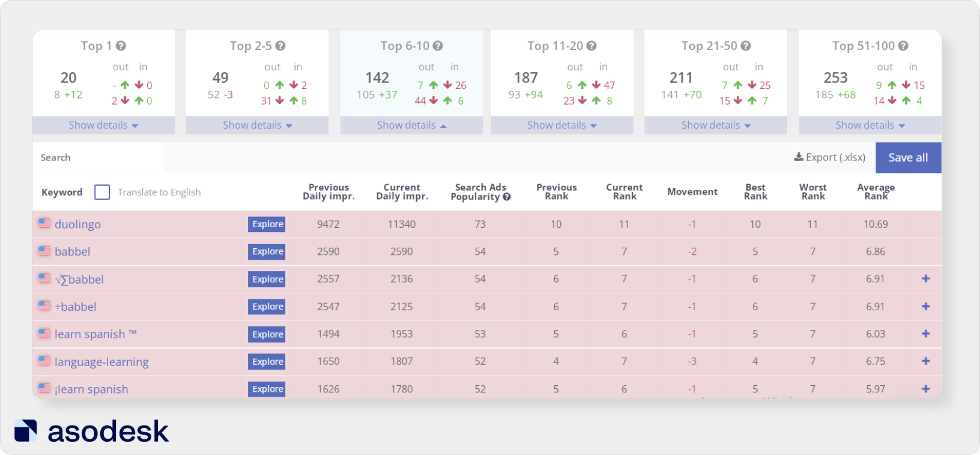
Task: Add the ¡learn spanish keyword with plus icon
Action: point(926,389)
